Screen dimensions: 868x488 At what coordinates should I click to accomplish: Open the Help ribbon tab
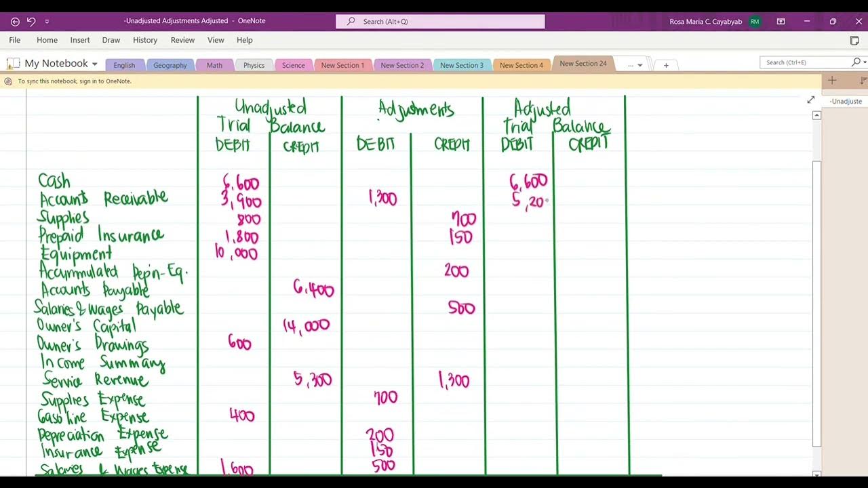[x=245, y=40]
